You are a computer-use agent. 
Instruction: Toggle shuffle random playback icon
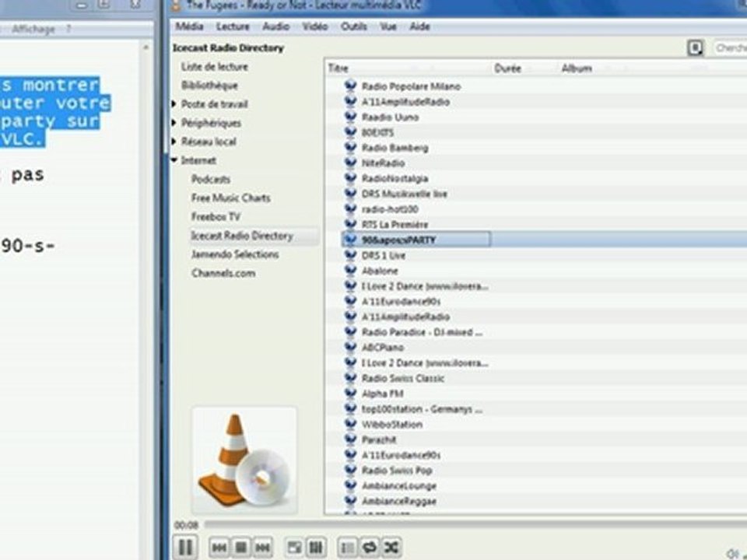[391, 547]
